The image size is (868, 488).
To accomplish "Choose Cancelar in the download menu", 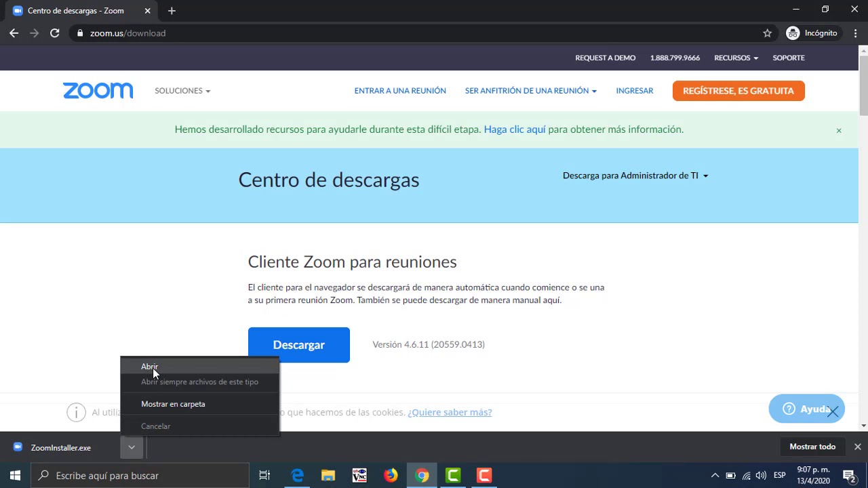I will [199, 426].
